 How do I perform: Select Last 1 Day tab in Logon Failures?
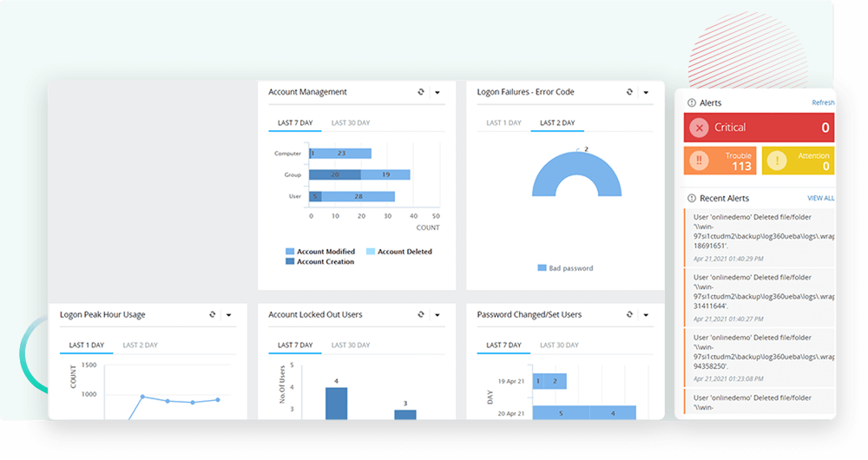click(x=503, y=123)
